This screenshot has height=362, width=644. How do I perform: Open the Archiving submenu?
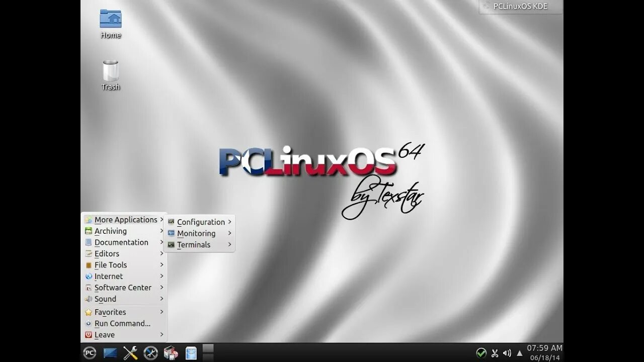click(x=124, y=231)
